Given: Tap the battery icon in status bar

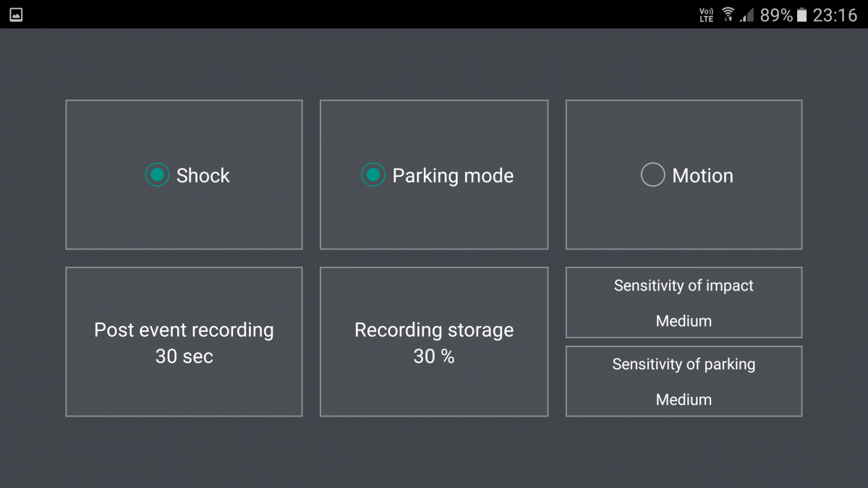Looking at the screenshot, I should click(801, 14).
